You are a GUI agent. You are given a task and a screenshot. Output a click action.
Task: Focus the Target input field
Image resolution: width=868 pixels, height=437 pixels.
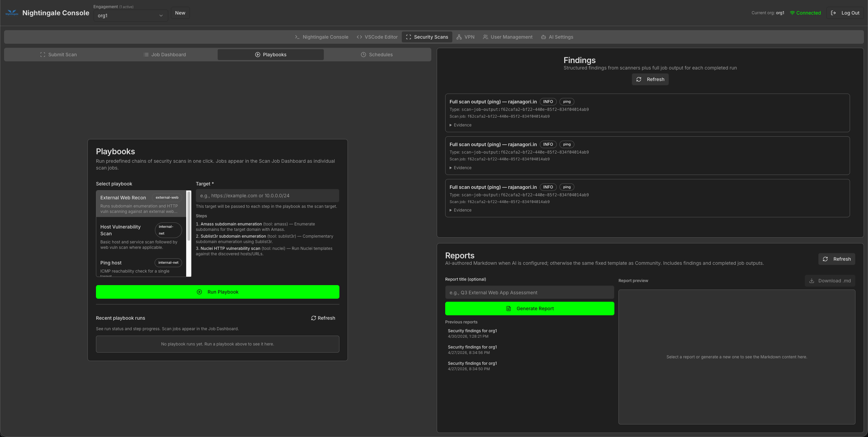267,196
